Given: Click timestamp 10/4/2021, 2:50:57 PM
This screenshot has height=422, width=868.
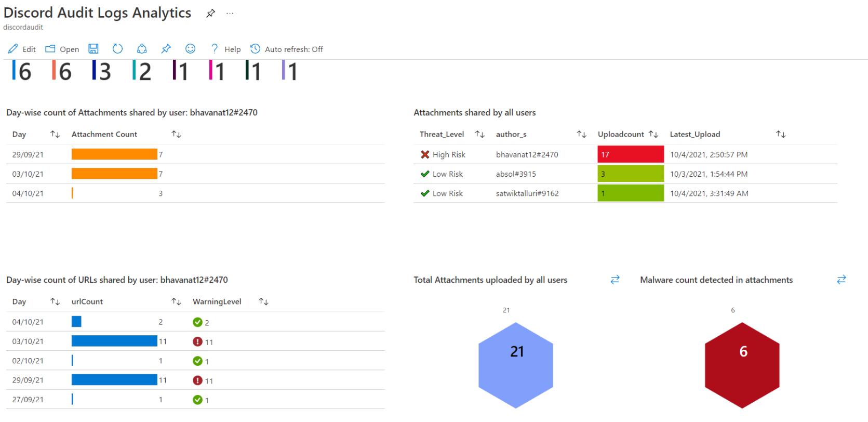Looking at the screenshot, I should click(709, 154).
